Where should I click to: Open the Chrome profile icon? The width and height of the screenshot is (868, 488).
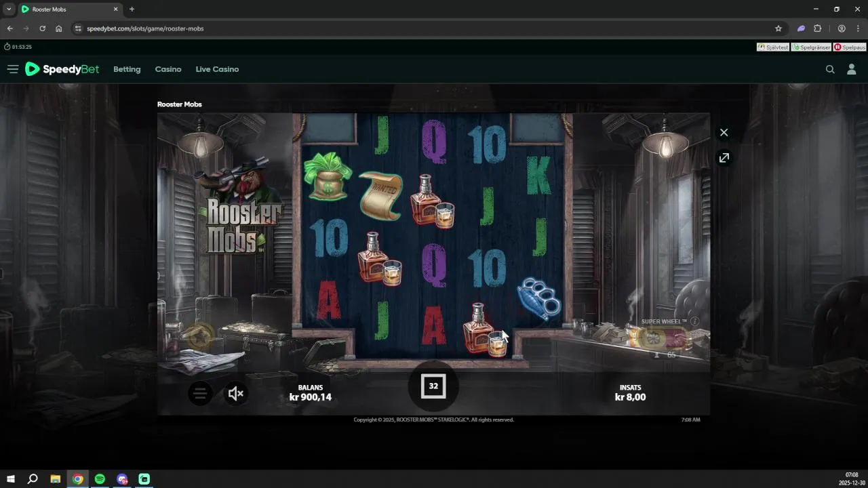[842, 28]
